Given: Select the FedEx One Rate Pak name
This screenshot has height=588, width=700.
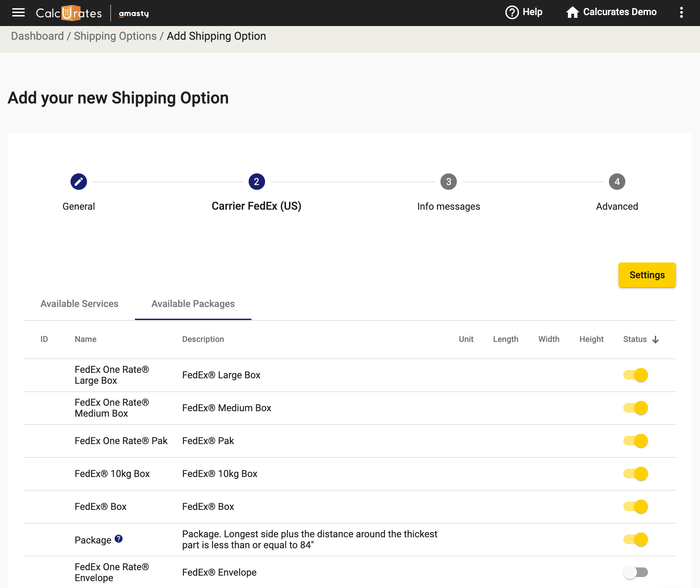Looking at the screenshot, I should [x=121, y=441].
